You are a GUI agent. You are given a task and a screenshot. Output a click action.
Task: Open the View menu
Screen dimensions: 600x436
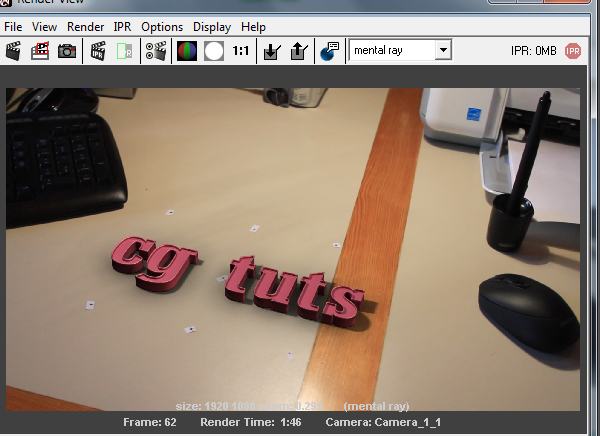pyautogui.click(x=44, y=27)
